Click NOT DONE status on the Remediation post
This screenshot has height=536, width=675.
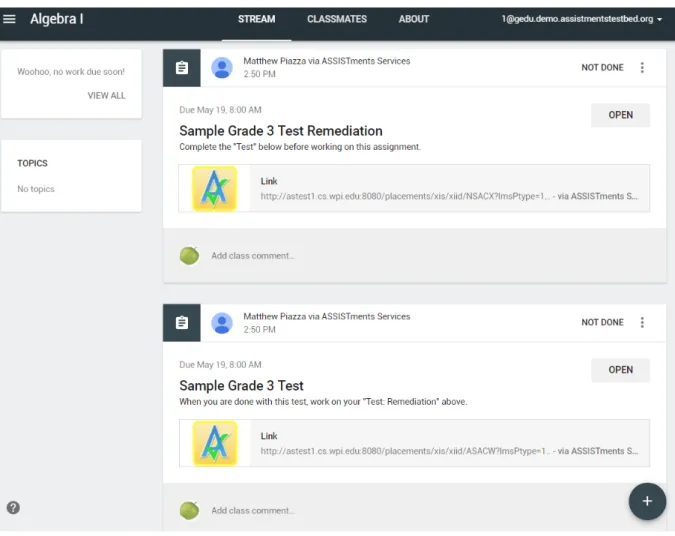[602, 68]
